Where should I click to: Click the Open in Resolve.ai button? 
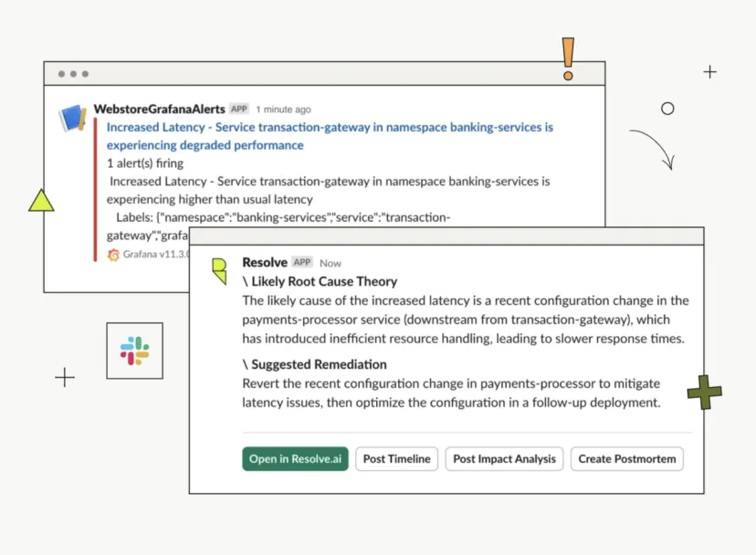point(295,458)
